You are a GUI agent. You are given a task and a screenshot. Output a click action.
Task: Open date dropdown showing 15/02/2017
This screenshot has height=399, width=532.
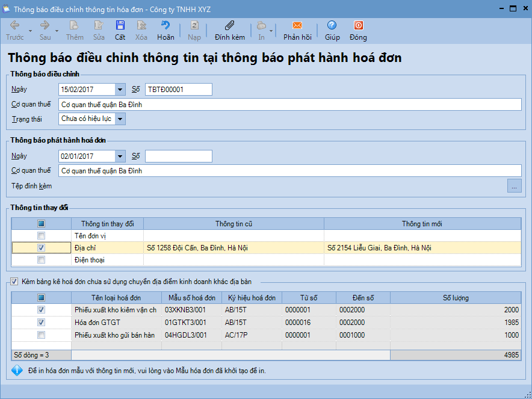(x=120, y=89)
